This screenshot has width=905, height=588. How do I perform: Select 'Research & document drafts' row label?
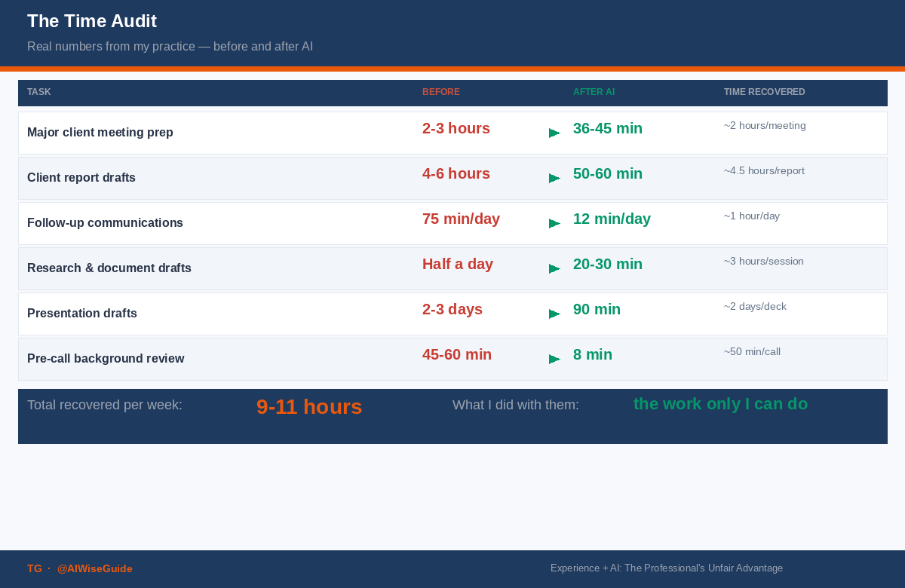[x=109, y=268]
